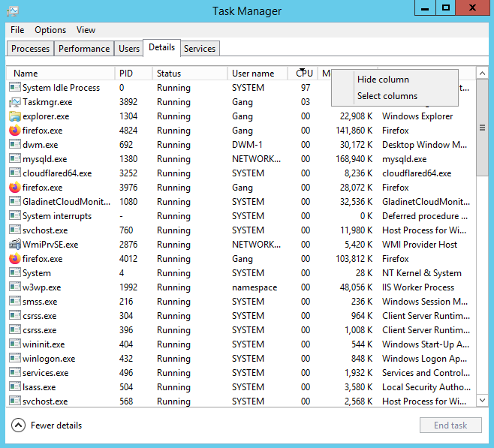
Task: Click the Firefox icon for PID 4824
Action: 14,131
